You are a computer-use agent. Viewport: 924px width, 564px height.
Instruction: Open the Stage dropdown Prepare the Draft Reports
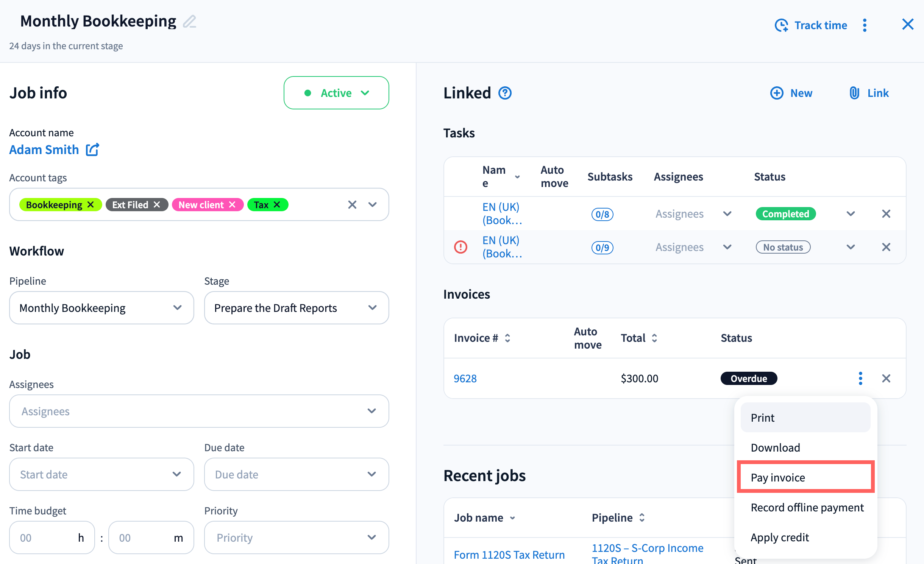296,308
